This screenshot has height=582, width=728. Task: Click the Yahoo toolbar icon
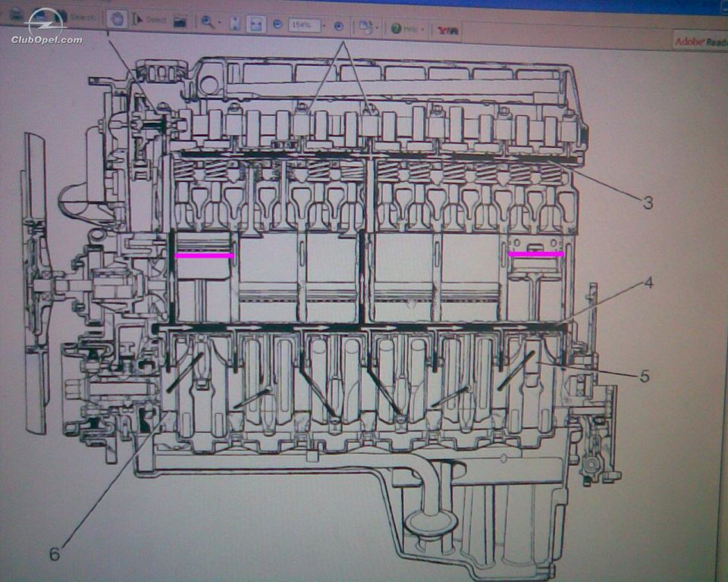448,31
